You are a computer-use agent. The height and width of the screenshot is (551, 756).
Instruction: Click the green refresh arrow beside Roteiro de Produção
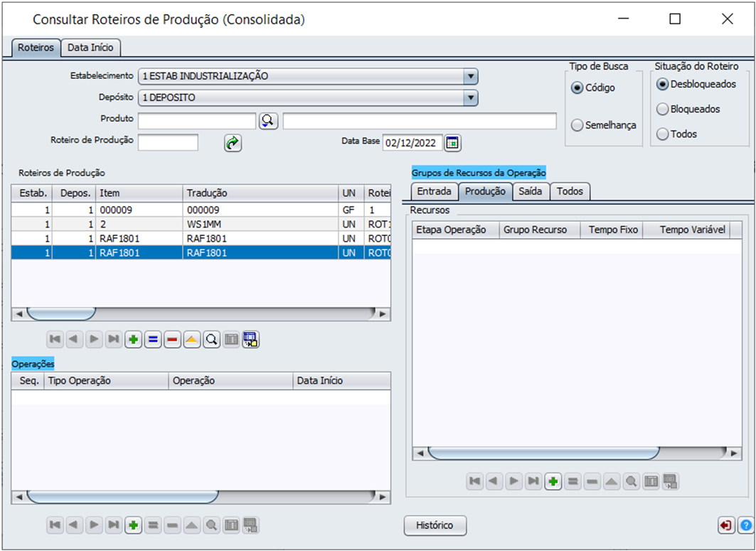[x=233, y=143]
